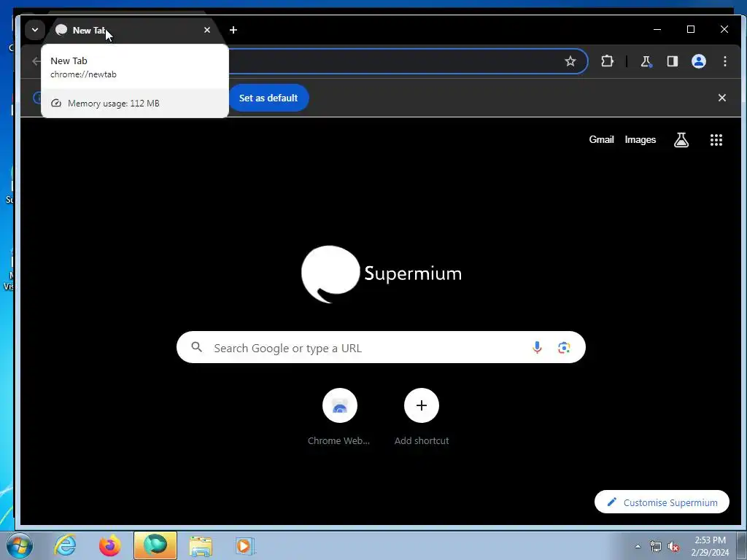The width and height of the screenshot is (747, 560).
Task: Open a new tab with plus button
Action: pyautogui.click(x=233, y=30)
